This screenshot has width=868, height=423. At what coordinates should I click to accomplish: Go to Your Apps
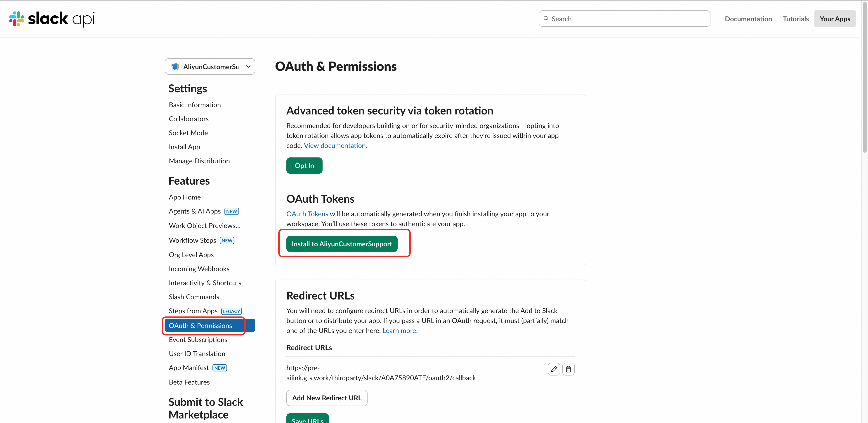pyautogui.click(x=835, y=19)
